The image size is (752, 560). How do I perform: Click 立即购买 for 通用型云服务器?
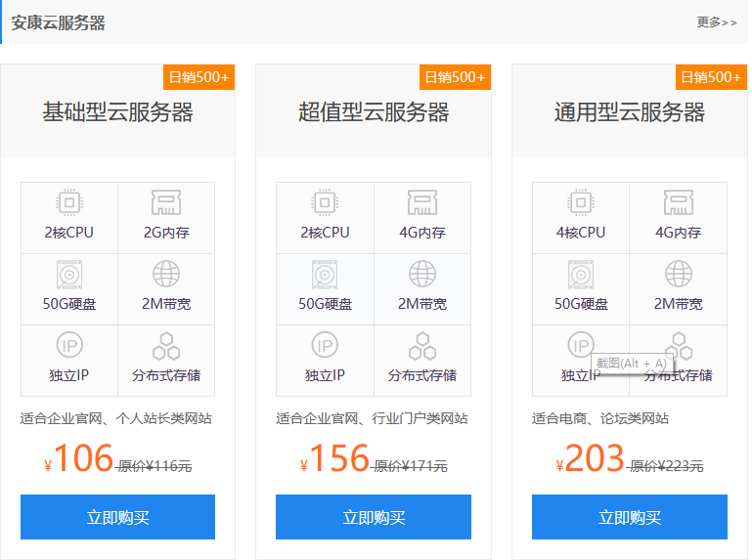[629, 517]
